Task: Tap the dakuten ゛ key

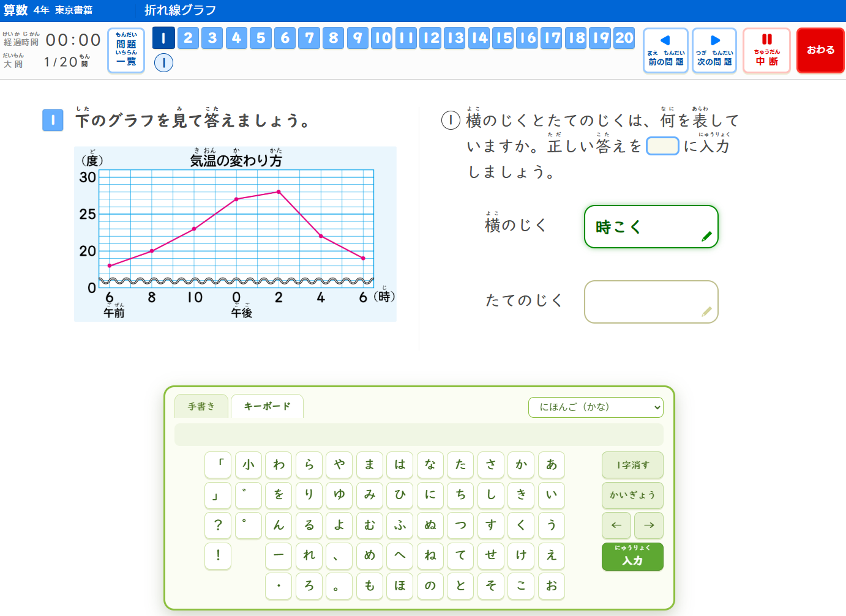Action: point(249,495)
